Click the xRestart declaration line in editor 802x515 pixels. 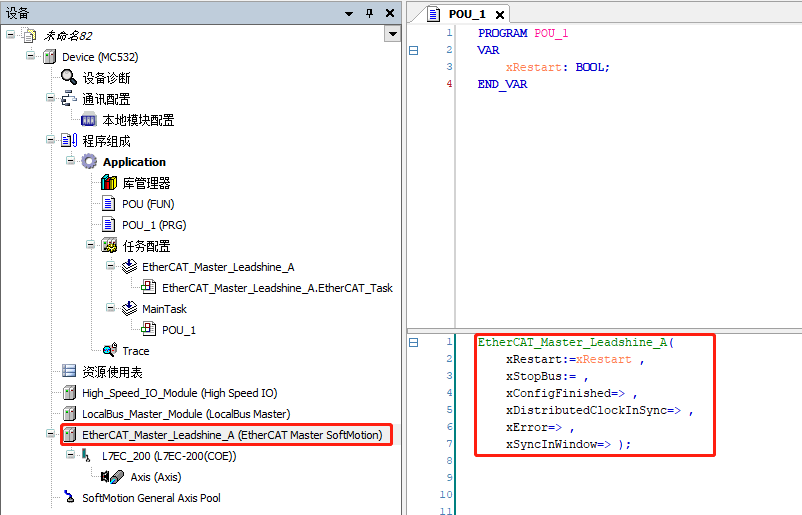(x=558, y=67)
